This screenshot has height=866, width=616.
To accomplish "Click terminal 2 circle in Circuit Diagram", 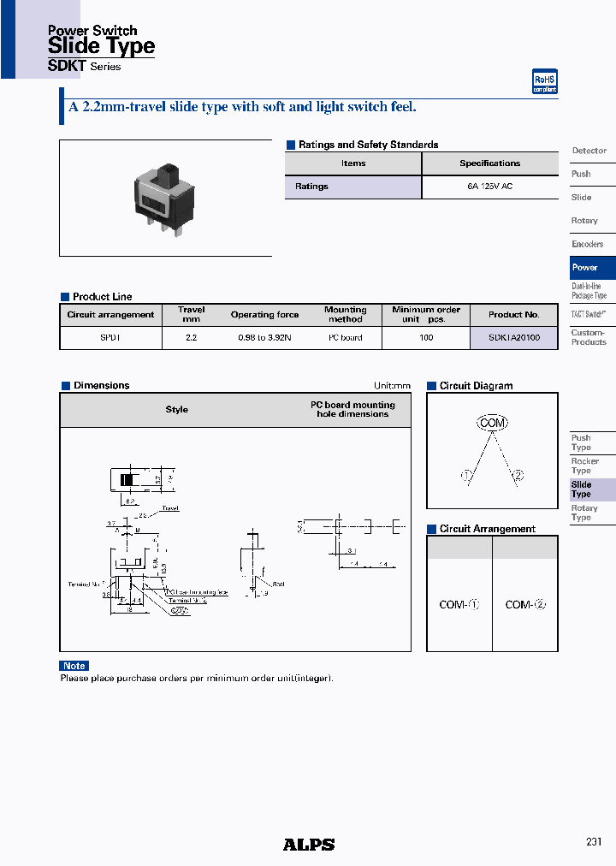I will (518, 476).
